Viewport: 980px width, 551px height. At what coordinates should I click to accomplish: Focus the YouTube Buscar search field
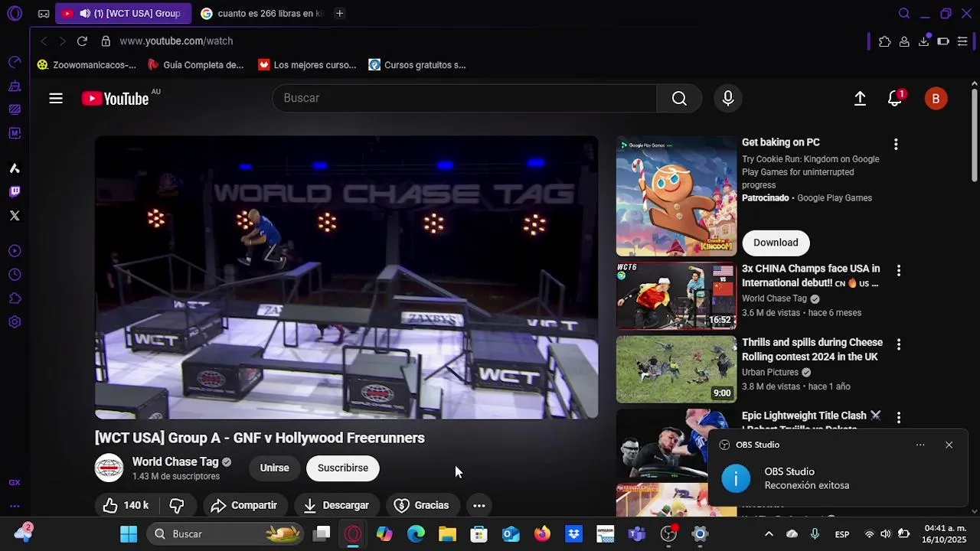tap(464, 98)
